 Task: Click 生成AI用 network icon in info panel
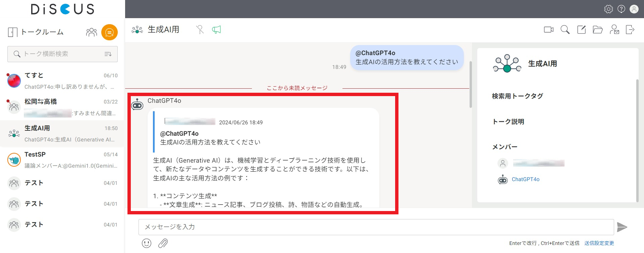coord(507,64)
